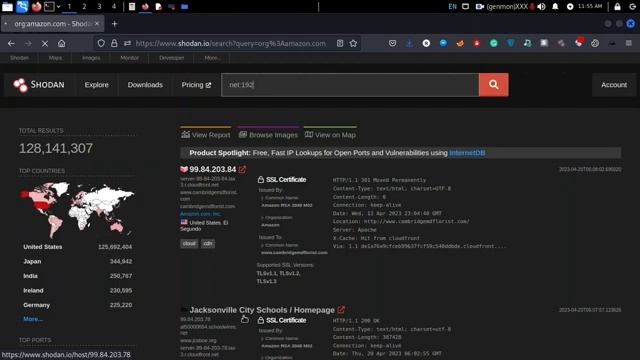Switch to workspace 4

114,7
